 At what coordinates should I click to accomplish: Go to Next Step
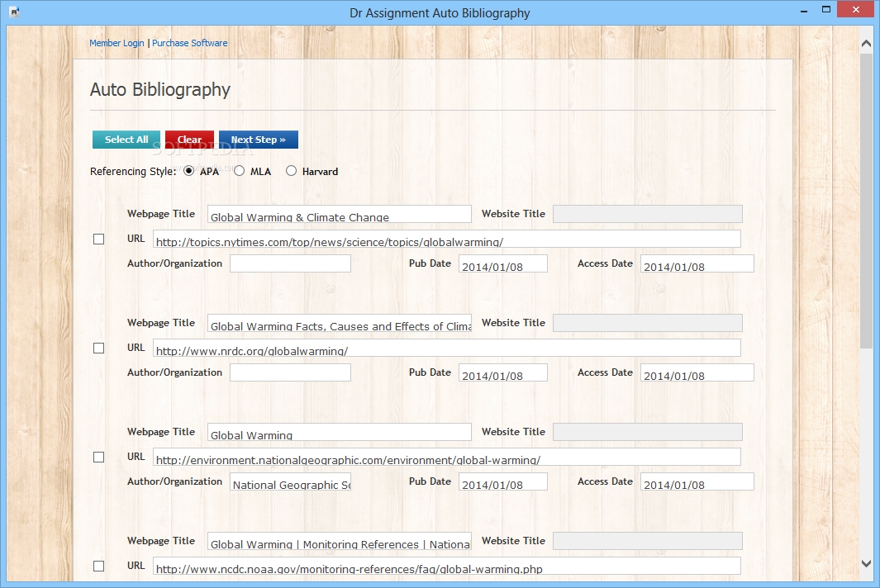coord(258,140)
